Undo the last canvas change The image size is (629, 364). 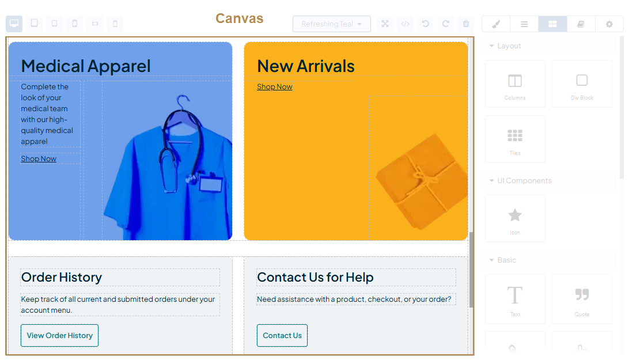426,24
